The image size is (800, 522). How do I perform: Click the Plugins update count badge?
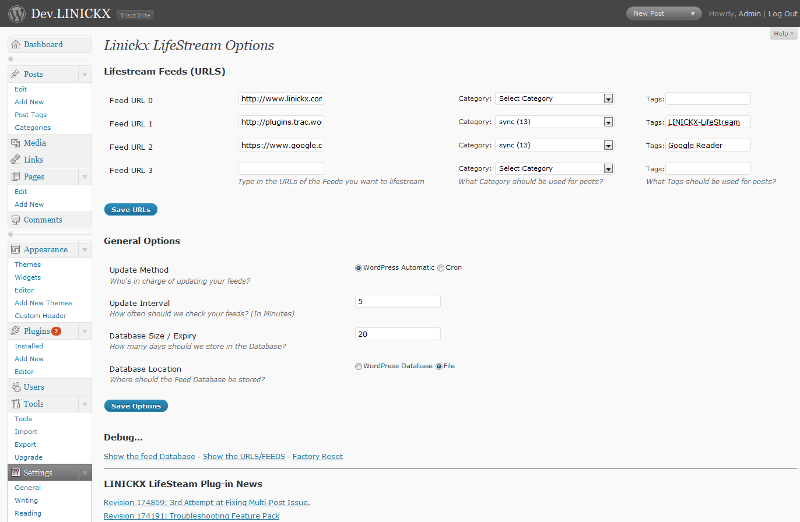tap(56, 331)
